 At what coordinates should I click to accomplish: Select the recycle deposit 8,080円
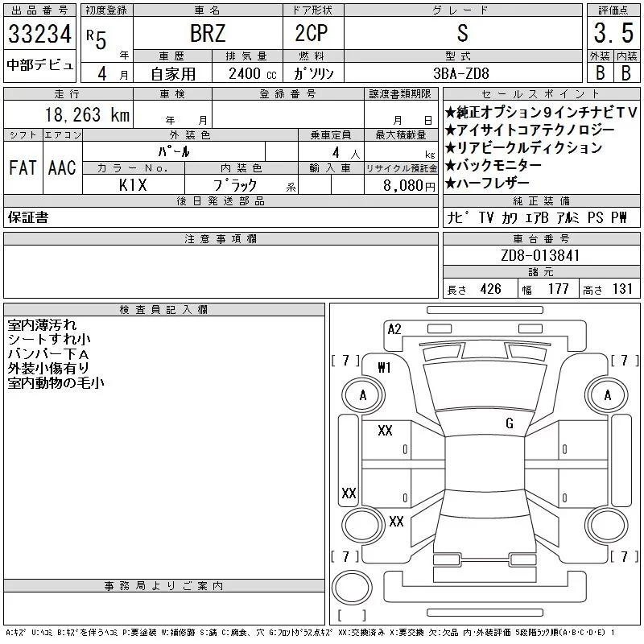click(x=409, y=186)
